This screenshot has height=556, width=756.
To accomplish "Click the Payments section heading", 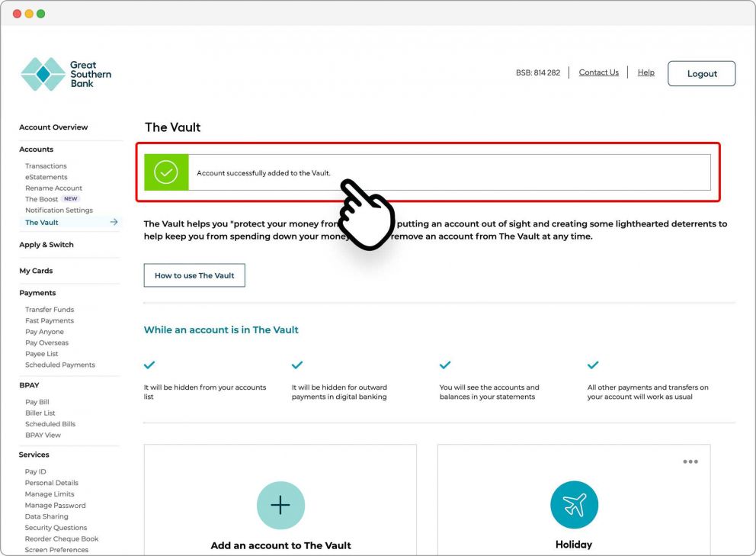I will [x=37, y=293].
